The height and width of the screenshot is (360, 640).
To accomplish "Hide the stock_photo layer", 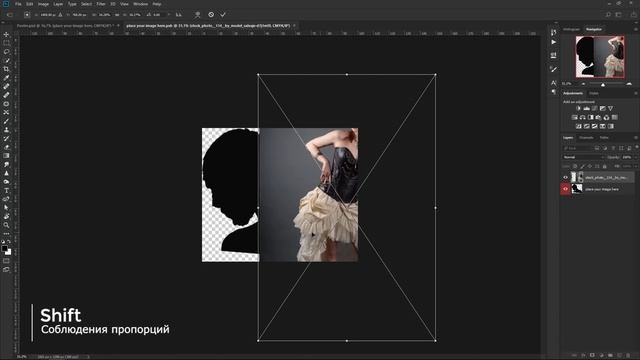I will click(565, 177).
